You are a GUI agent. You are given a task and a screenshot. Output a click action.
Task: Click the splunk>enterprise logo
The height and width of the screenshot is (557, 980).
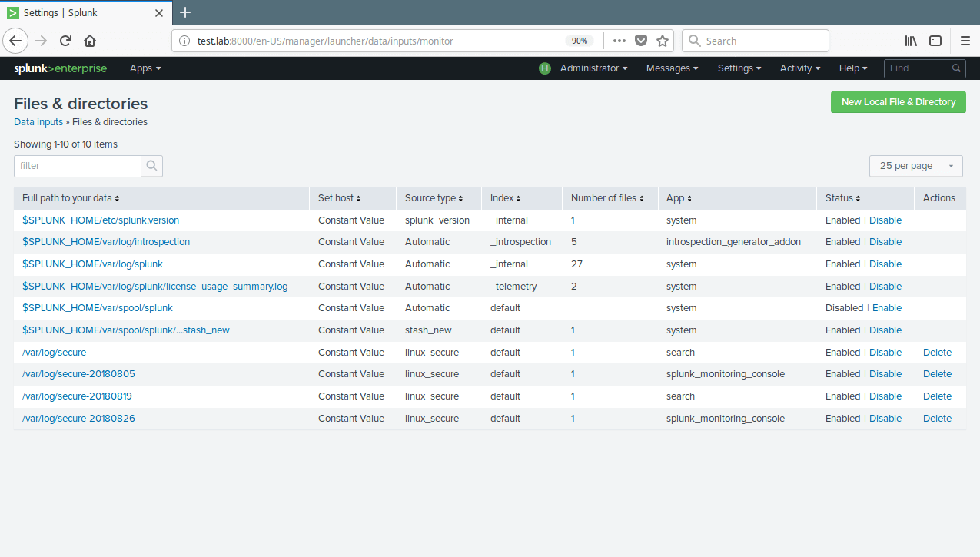point(61,68)
